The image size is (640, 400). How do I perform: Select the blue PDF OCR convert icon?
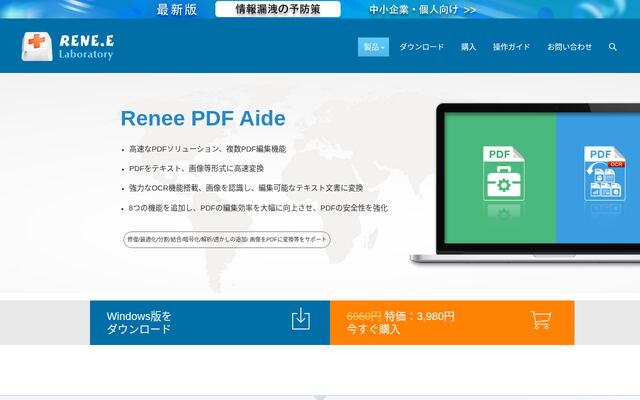click(x=605, y=173)
